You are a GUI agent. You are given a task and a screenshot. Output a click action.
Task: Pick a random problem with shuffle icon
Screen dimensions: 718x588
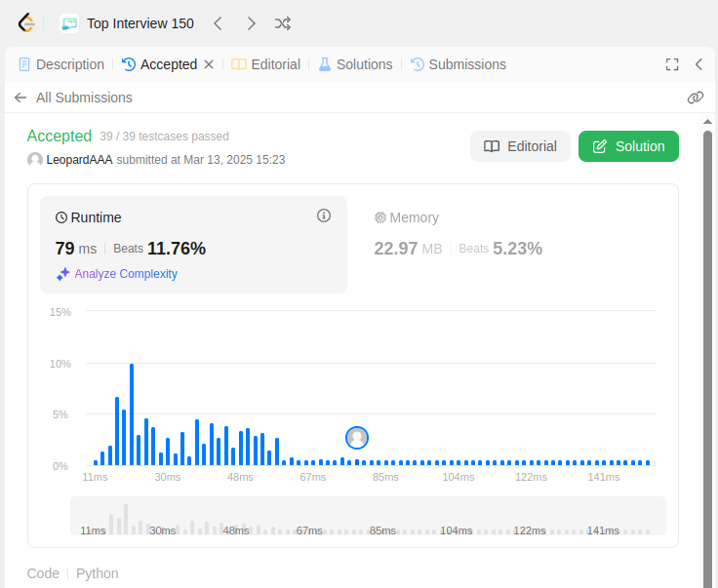point(283,23)
